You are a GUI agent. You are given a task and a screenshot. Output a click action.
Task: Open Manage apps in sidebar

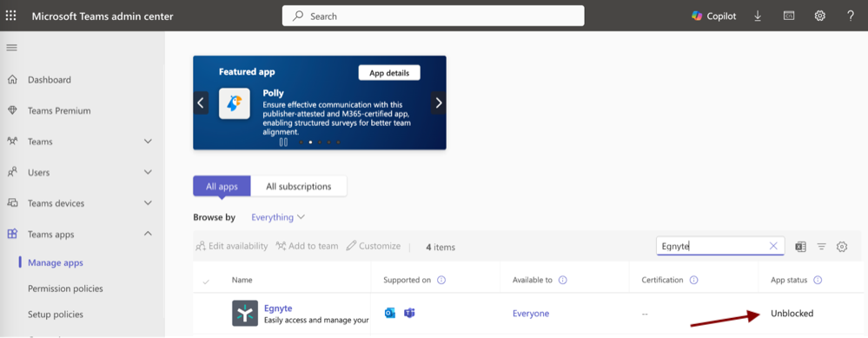coord(56,262)
